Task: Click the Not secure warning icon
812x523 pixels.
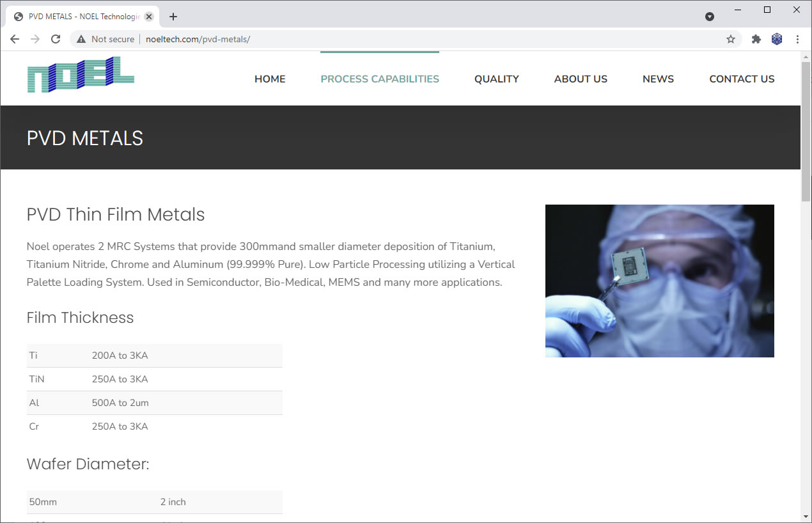Action: click(x=81, y=39)
